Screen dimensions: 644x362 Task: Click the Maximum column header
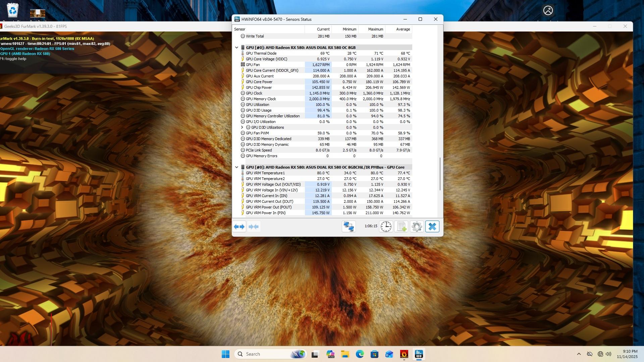pyautogui.click(x=372, y=29)
